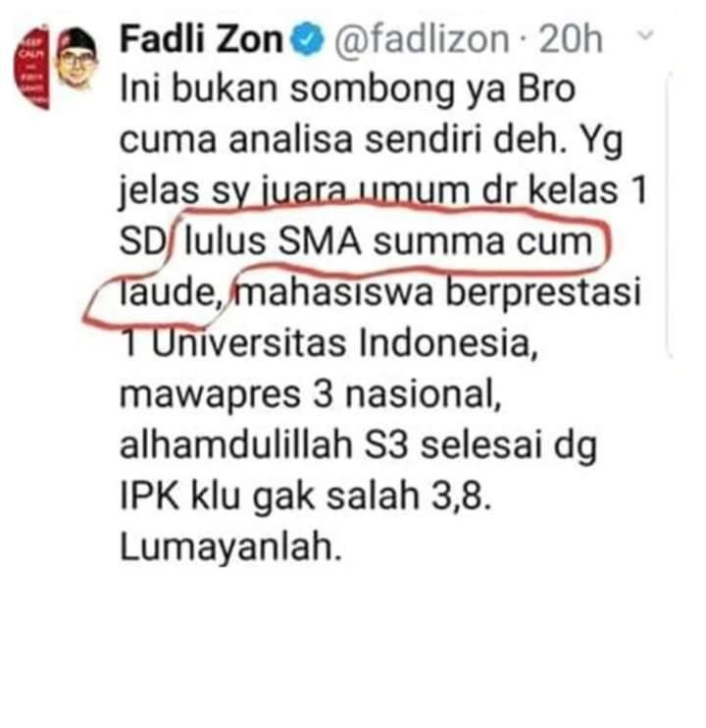Image resolution: width=706 pixels, height=728 pixels.
Task: Click the vertical scroll indicator at right edge
Action: [669, 215]
